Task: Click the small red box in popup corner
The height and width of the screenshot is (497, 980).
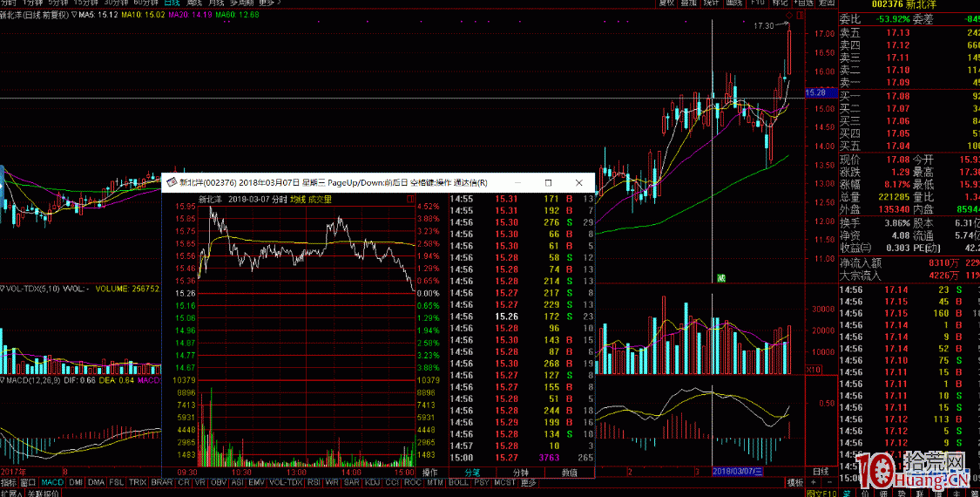Action: click(409, 199)
